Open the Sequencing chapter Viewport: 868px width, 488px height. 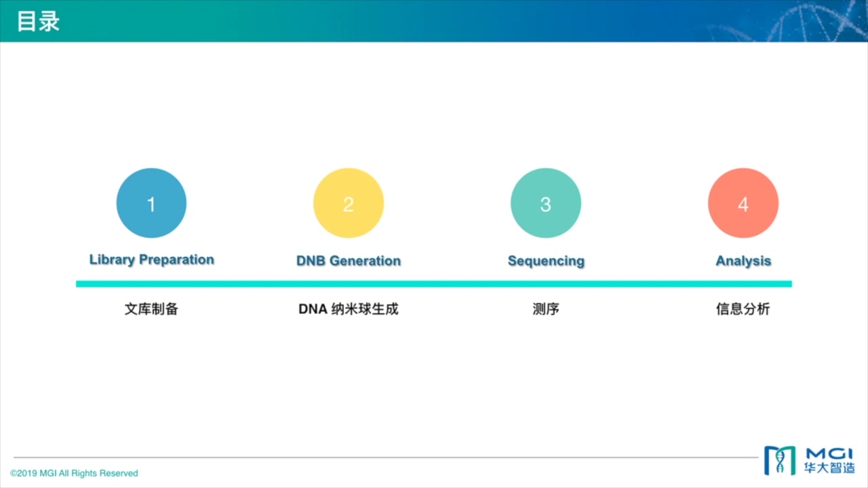coord(546,260)
